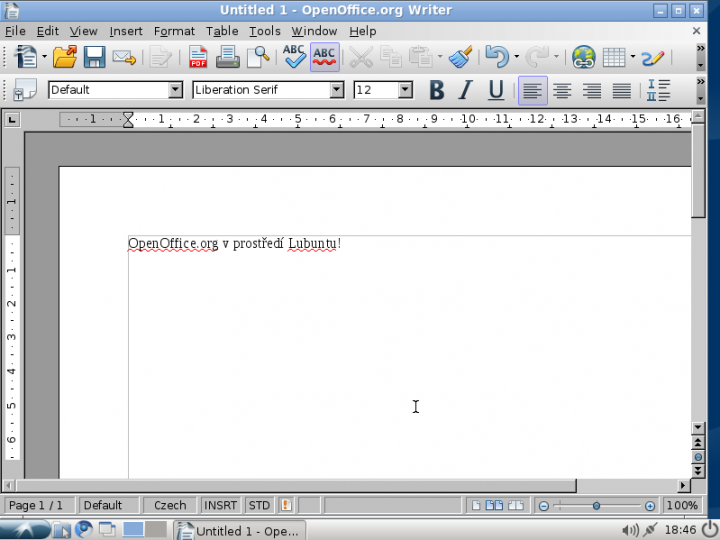Open the Table menu
The image size is (720, 540).
coord(222,31)
